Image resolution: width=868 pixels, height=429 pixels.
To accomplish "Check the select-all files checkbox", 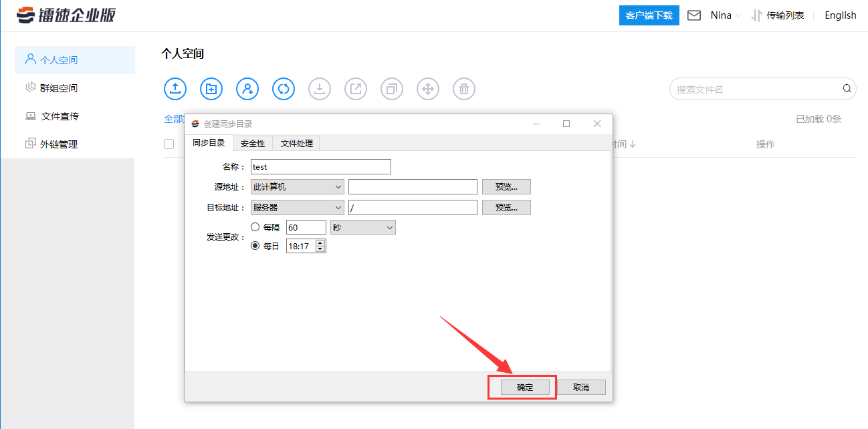I will [169, 144].
